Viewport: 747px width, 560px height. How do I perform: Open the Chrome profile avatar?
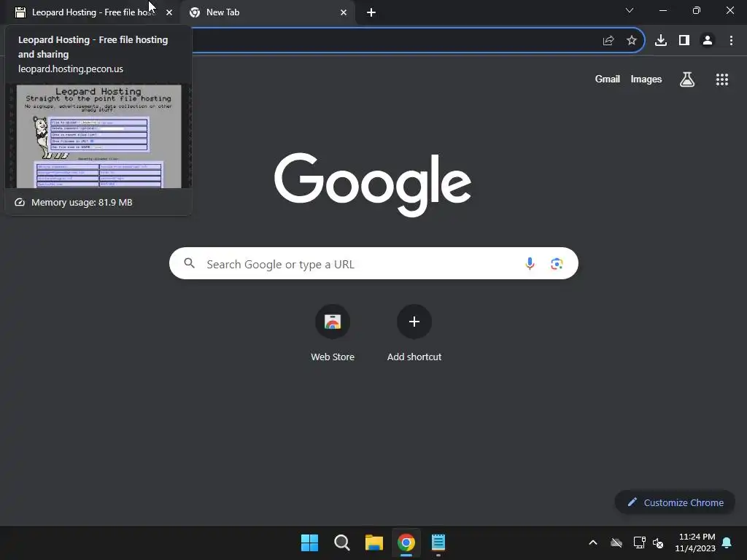pos(708,41)
